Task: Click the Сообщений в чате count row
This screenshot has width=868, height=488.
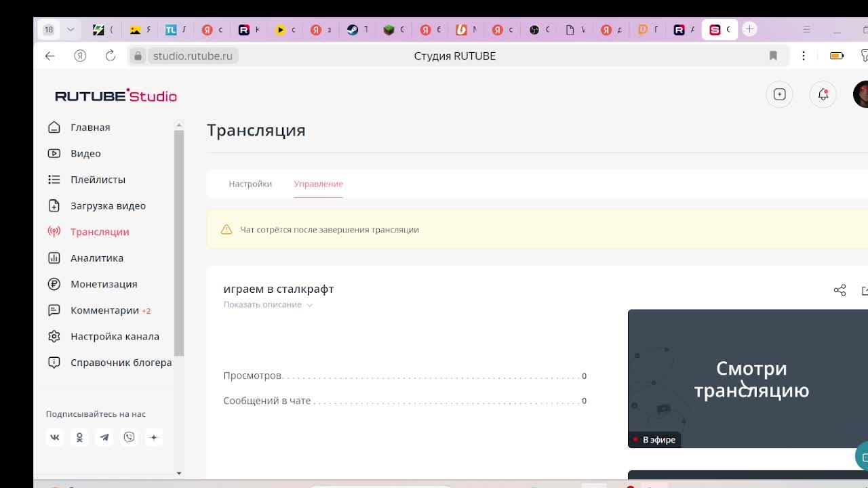Action: (405, 401)
